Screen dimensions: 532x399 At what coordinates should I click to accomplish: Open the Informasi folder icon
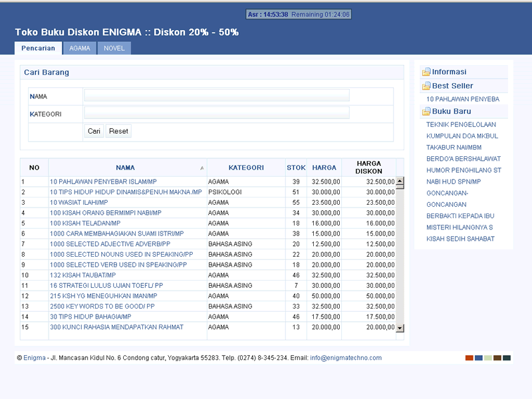[426, 72]
